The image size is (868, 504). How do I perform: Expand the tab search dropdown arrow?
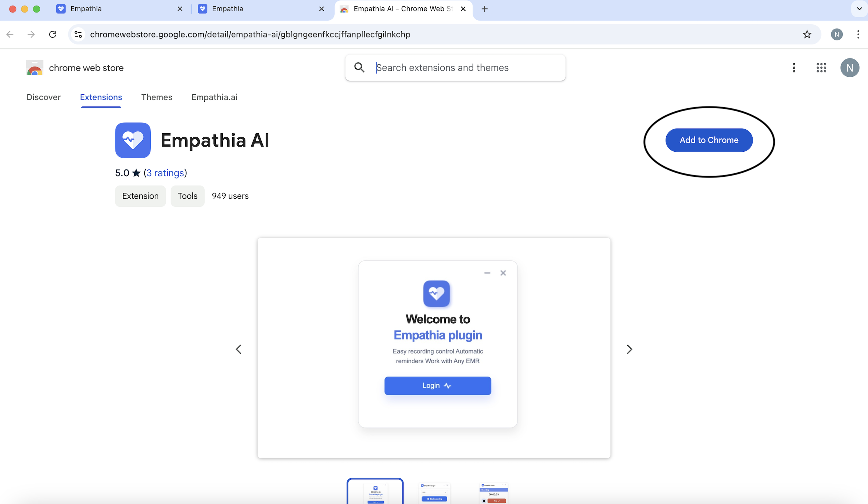(859, 9)
